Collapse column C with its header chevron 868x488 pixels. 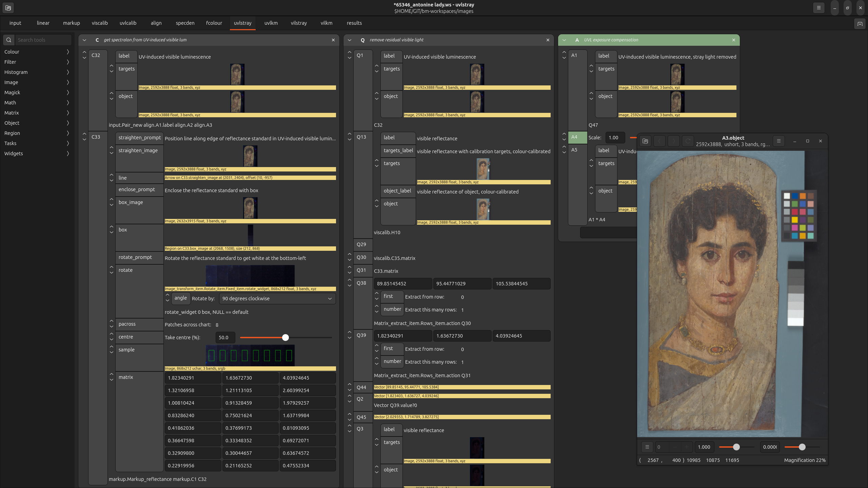[84, 40]
